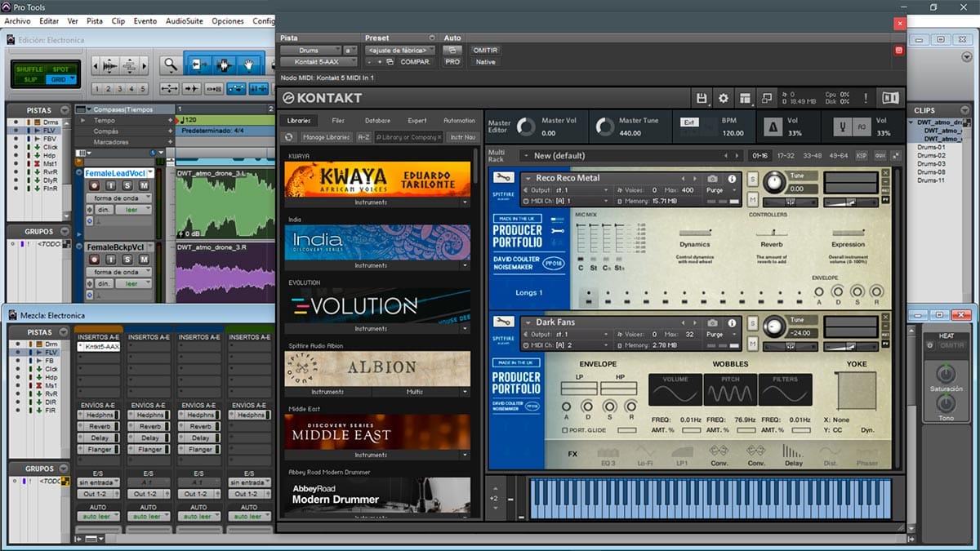Open the Archivo menu
This screenshot has height=551, width=980.
pos(18,21)
